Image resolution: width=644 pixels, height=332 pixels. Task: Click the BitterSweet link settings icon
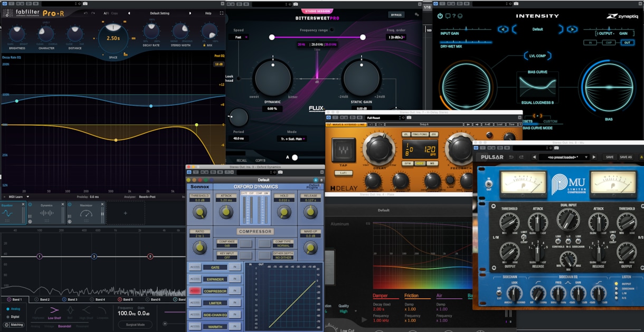(x=416, y=14)
